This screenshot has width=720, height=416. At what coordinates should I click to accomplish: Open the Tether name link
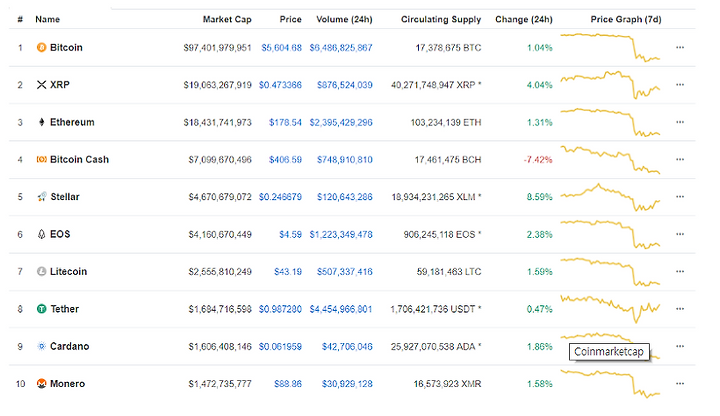[x=65, y=309]
